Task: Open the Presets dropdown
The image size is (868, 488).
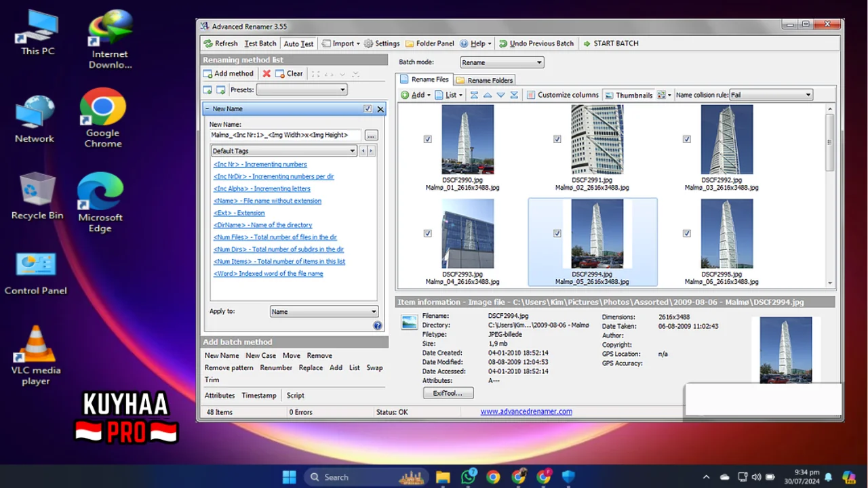Action: [x=302, y=89]
